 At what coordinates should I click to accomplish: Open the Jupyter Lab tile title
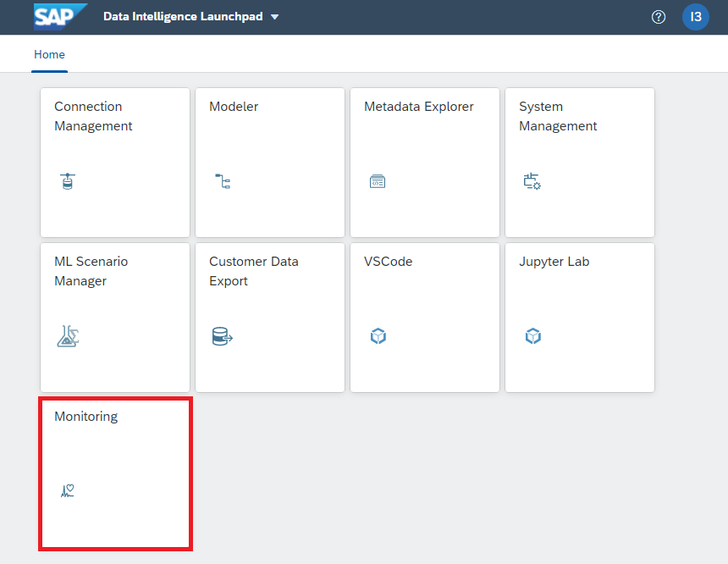(554, 262)
